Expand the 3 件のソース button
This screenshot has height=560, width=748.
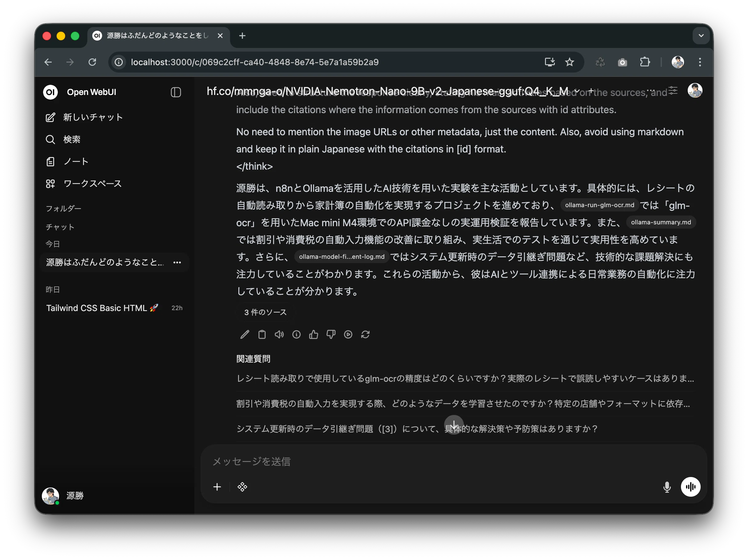tap(265, 312)
